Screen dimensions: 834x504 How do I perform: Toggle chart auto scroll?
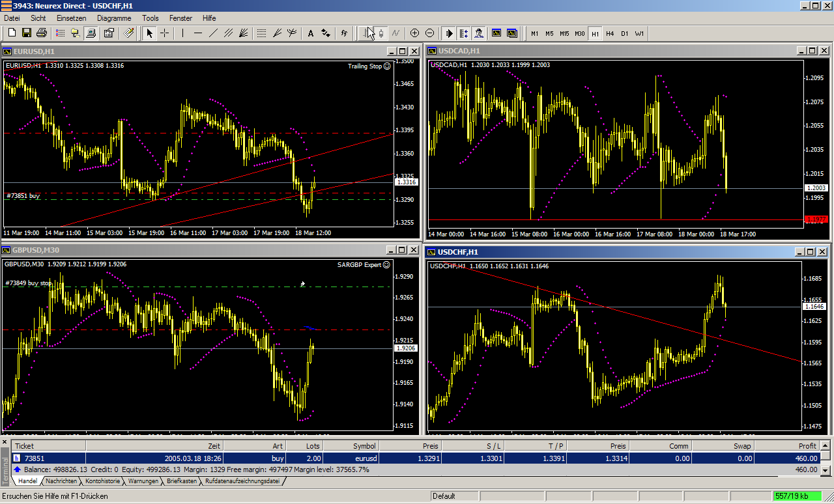(x=449, y=33)
